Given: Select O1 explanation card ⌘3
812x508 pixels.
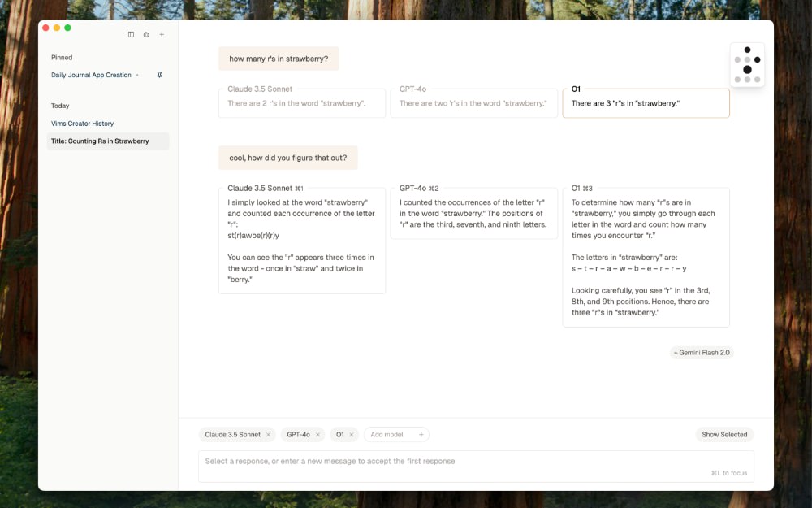Looking at the screenshot, I should (646, 257).
